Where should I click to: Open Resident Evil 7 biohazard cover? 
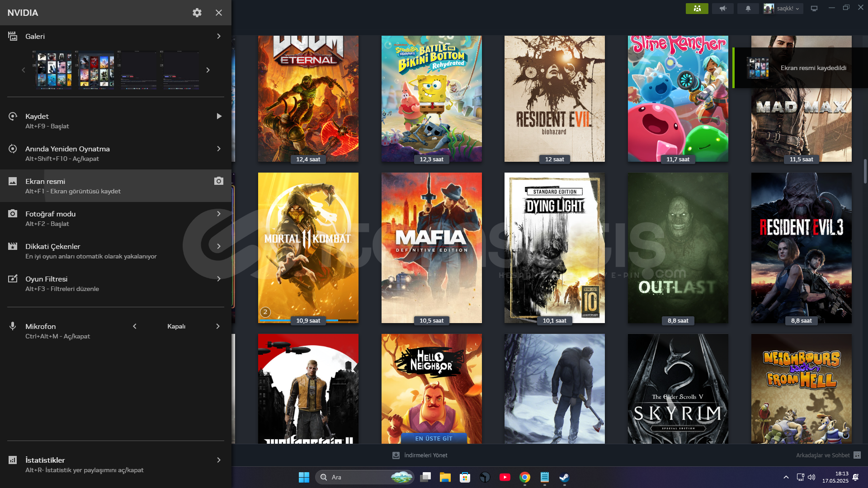(555, 99)
